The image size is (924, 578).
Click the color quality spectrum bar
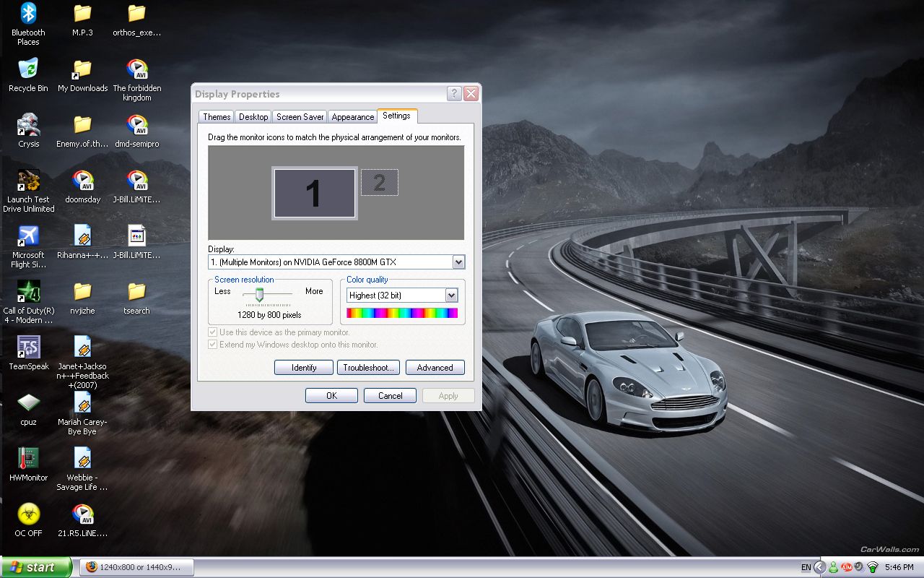click(x=402, y=313)
